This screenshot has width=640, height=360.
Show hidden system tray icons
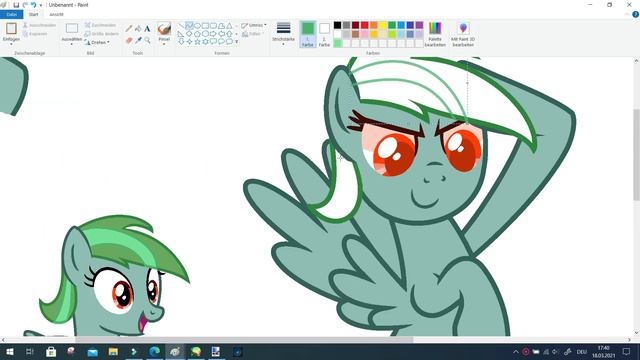tap(516, 351)
